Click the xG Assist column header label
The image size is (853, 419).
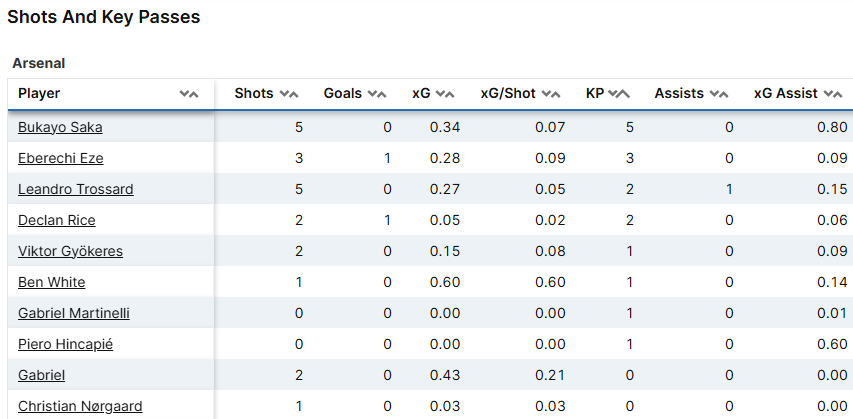(786, 94)
